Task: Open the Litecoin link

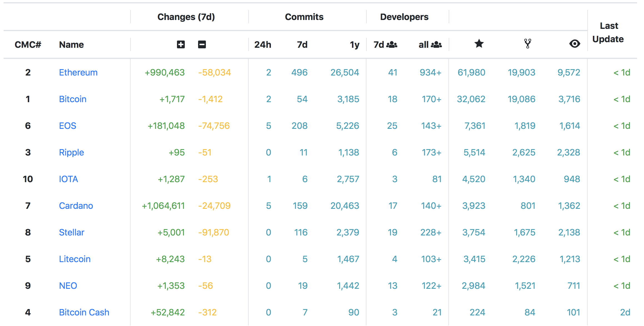Action: click(75, 259)
